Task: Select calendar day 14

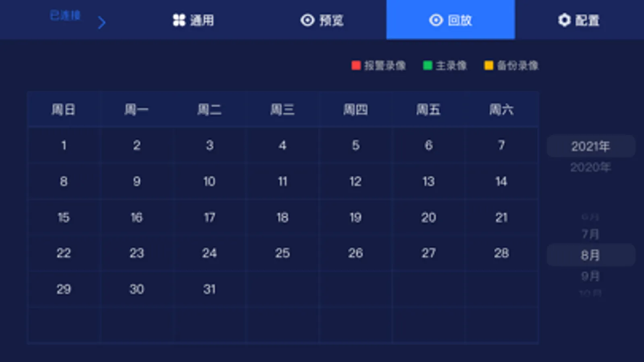Action: 501,181
